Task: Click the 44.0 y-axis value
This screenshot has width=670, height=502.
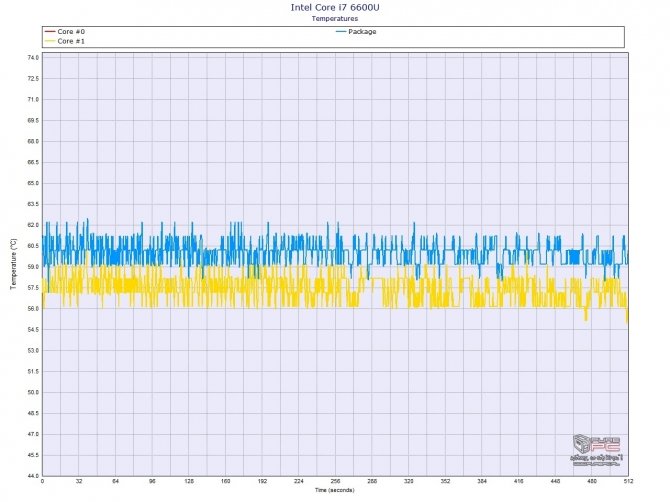Action: 33,476
